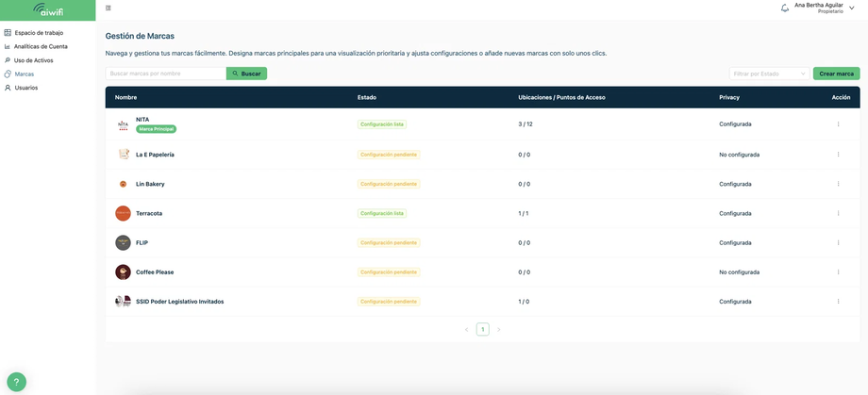Click Coffee Please's No configurada privacy
Viewport: 868px width, 395px height.
tap(739, 272)
